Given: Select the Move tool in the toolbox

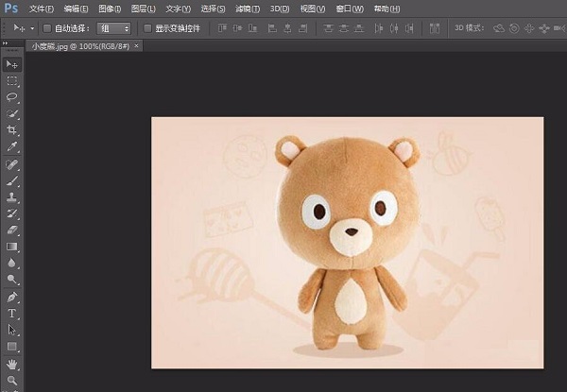Looking at the screenshot, I should 12,64.
